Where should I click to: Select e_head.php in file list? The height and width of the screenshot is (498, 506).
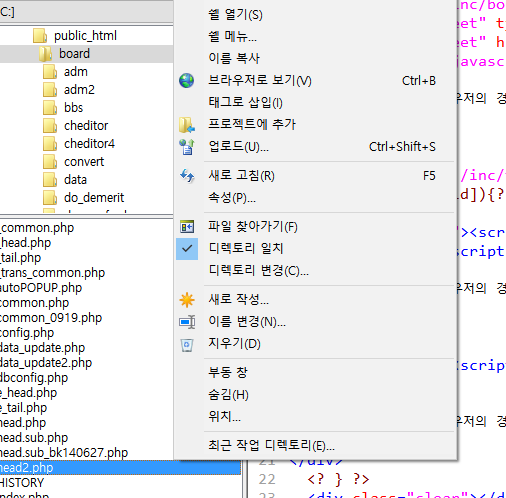click(28, 393)
